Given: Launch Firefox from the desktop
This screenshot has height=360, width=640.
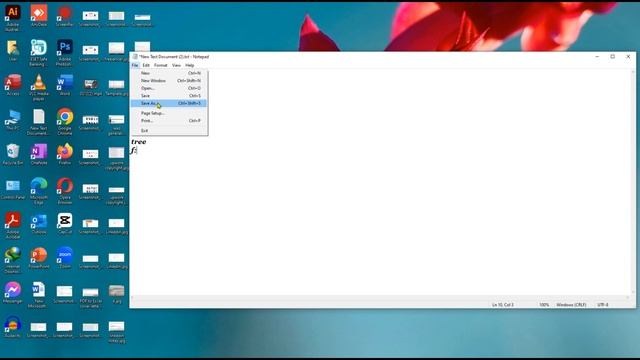Looking at the screenshot, I should (x=64, y=154).
